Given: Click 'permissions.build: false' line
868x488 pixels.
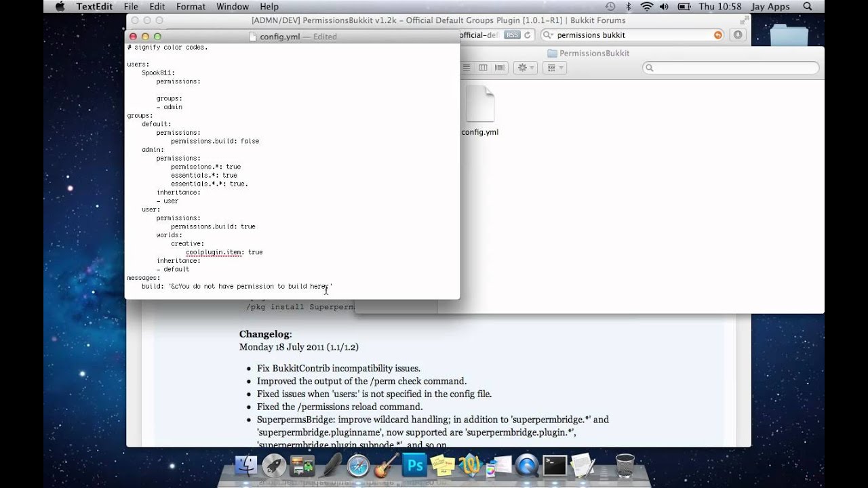Looking at the screenshot, I should point(215,141).
